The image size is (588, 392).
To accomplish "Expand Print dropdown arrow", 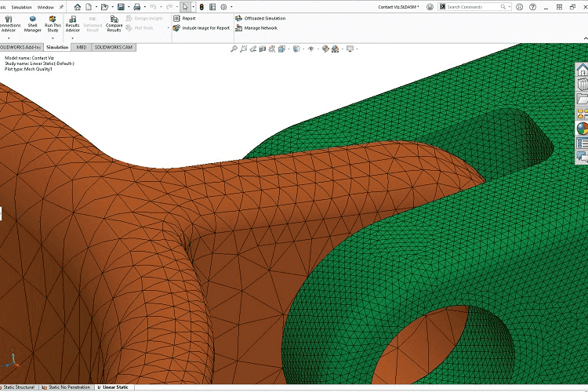I will click(x=145, y=7).
